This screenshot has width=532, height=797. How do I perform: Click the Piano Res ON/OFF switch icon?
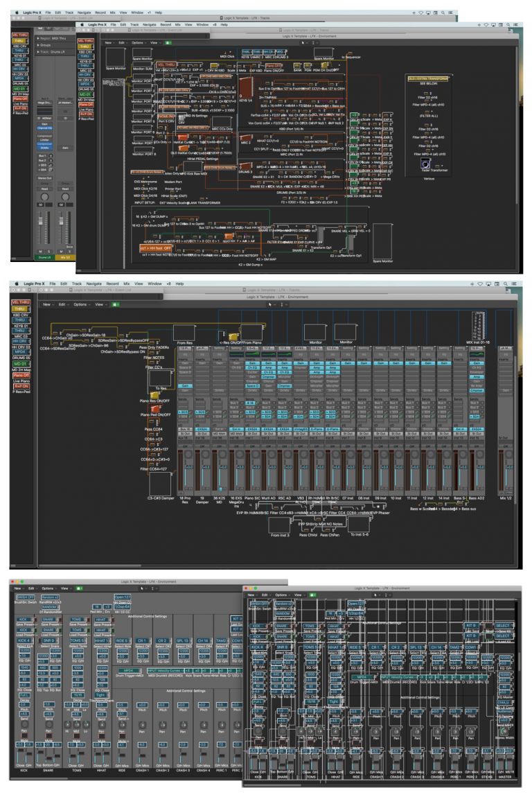tap(154, 394)
